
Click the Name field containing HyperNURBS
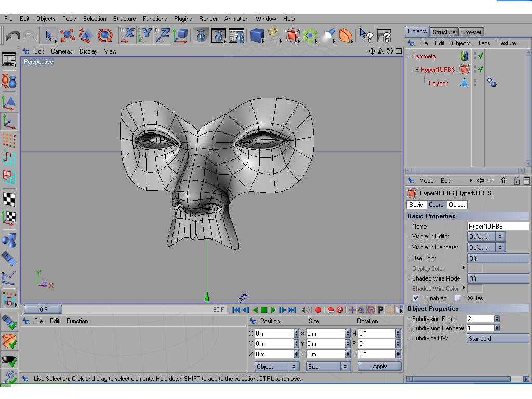[x=498, y=227]
